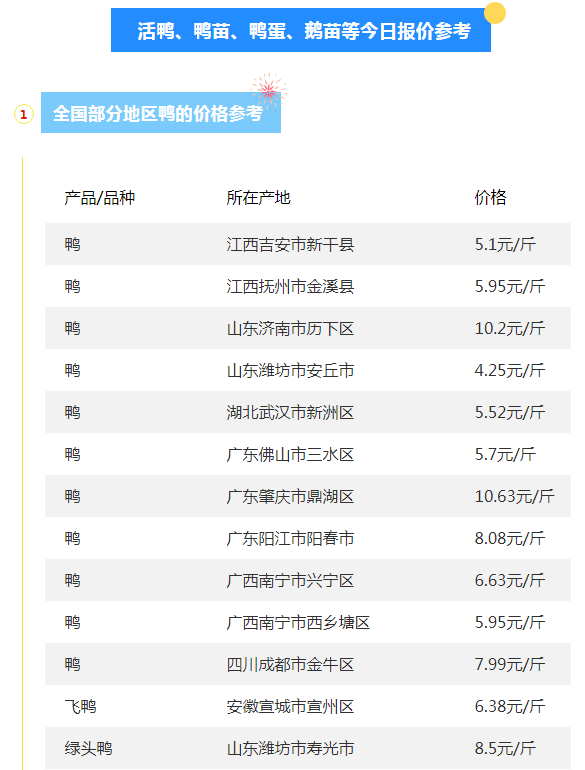Image resolution: width=585 pixels, height=770 pixels.
Task: Click the firework decoration icon
Action: coord(269,91)
